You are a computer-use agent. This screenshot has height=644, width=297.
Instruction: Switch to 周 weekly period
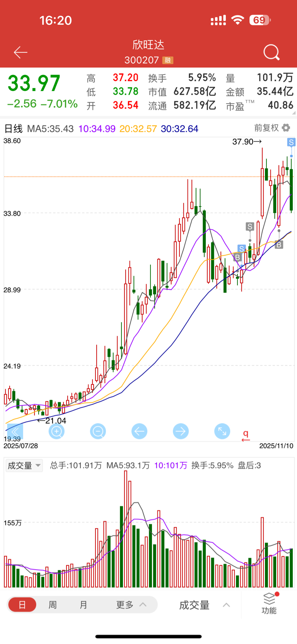53,605
